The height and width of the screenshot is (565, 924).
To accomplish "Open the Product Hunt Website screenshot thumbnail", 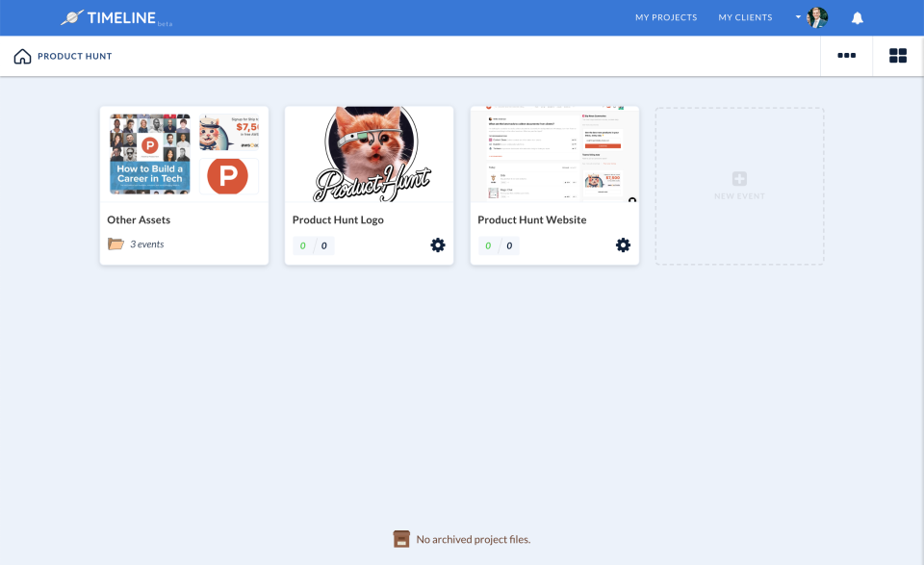I will 554,154.
